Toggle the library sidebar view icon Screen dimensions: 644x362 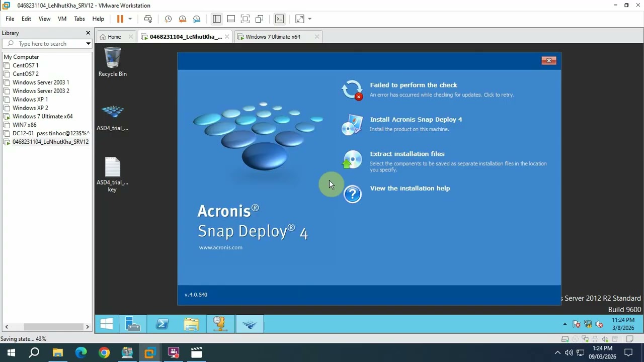pos(217,19)
